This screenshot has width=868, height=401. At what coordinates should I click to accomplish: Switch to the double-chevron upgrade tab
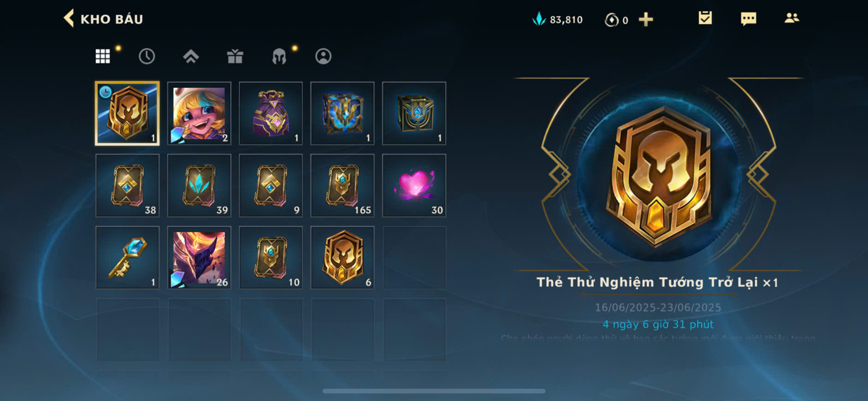191,56
